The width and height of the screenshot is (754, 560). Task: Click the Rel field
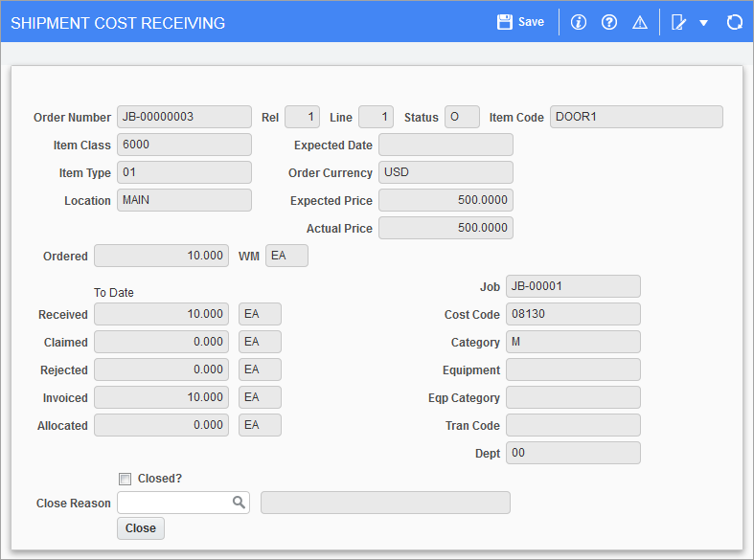[302, 117]
